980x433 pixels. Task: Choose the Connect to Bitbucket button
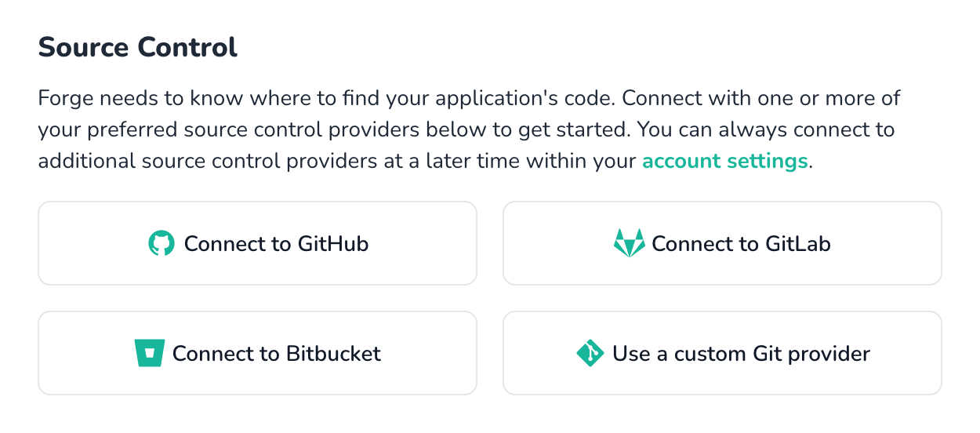pyautogui.click(x=257, y=353)
